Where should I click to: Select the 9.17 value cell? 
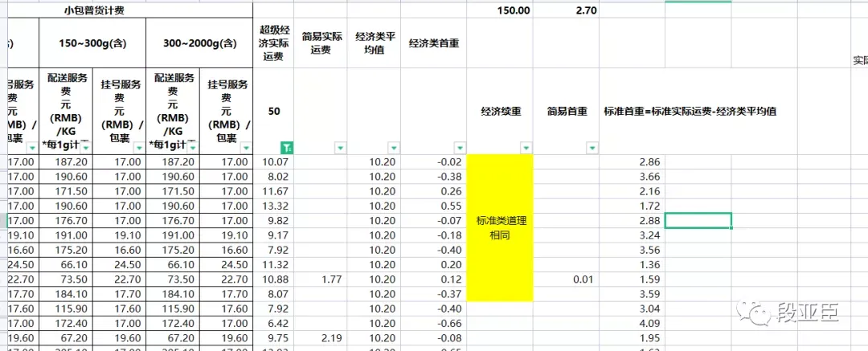(x=273, y=235)
